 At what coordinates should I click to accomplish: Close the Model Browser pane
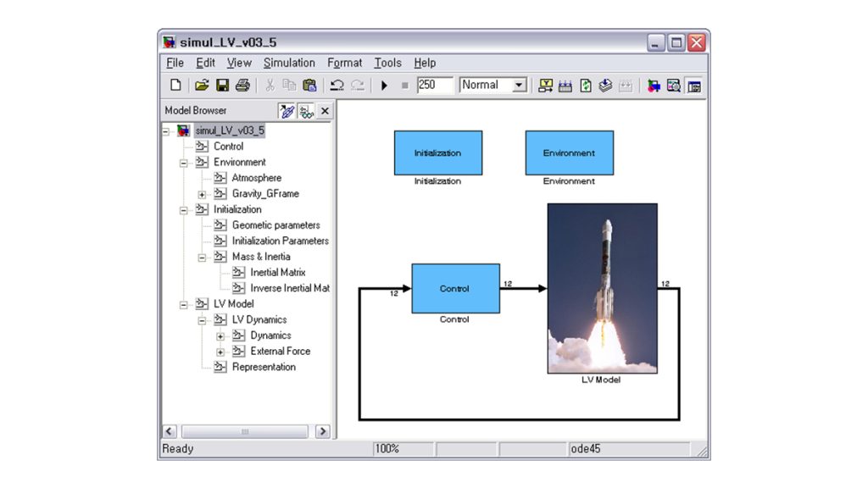click(x=325, y=111)
